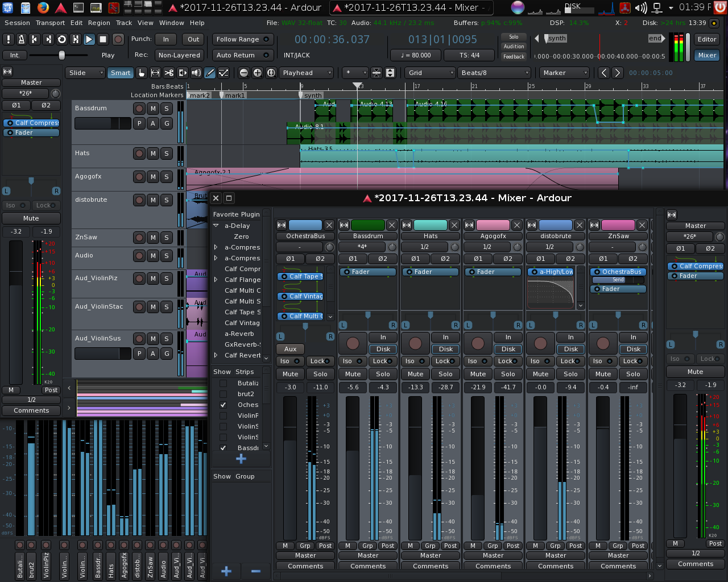728x582 pixels.
Task: Hit the MIDI panic exclamation button
Action: pos(8,39)
